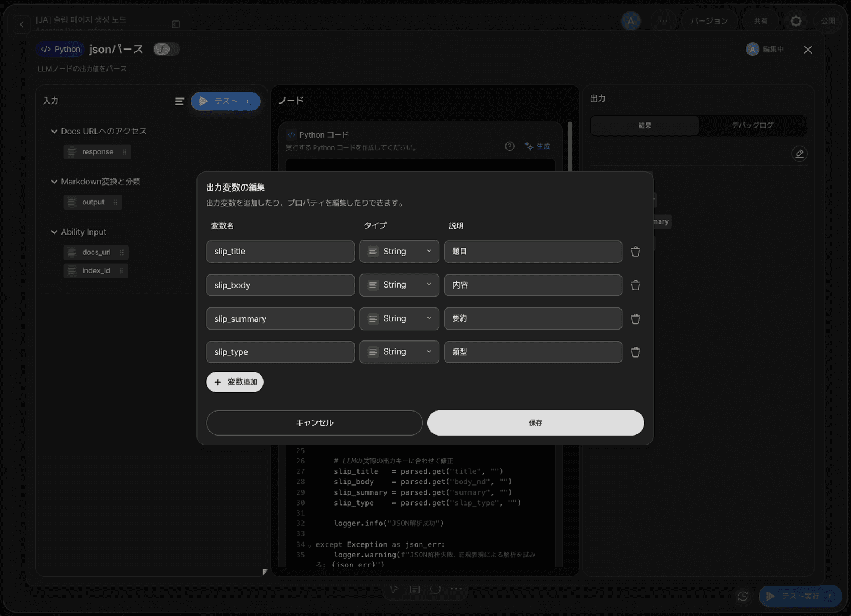
Task: Select the response input variable
Action: 97,152
